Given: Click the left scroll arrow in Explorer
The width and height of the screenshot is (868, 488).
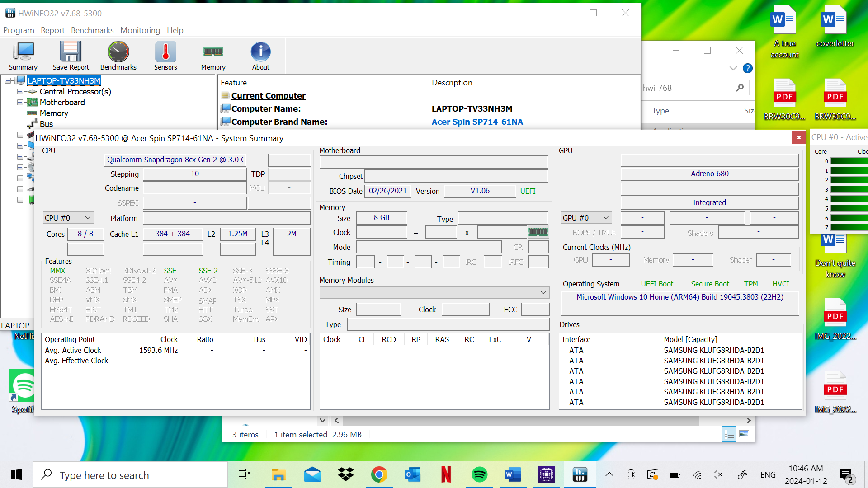Looking at the screenshot, I should click(x=336, y=420).
